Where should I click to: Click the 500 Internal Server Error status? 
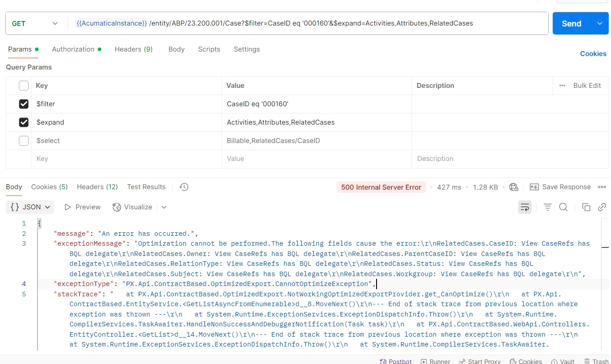381,187
